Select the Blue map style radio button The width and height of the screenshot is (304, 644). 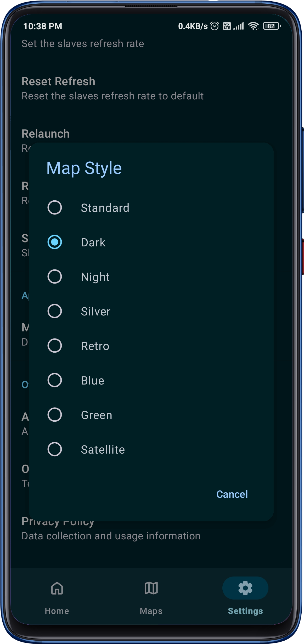pos(55,380)
